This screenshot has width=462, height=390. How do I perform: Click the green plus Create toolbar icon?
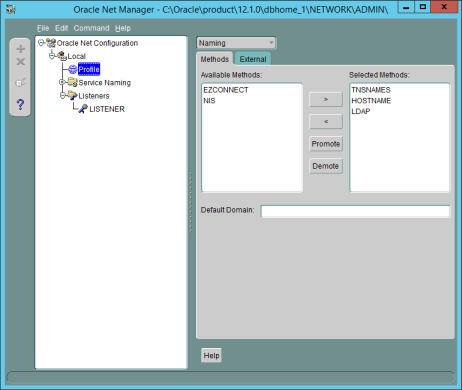(x=21, y=49)
